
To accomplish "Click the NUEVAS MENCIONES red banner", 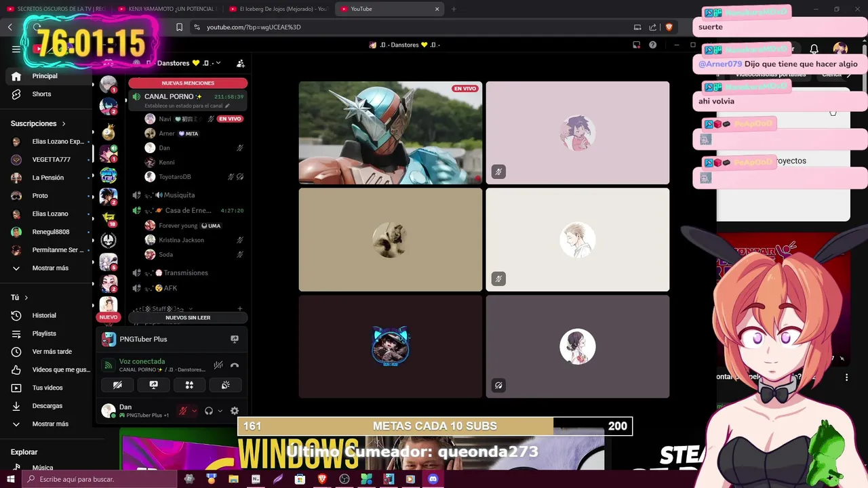I will (x=188, y=83).
